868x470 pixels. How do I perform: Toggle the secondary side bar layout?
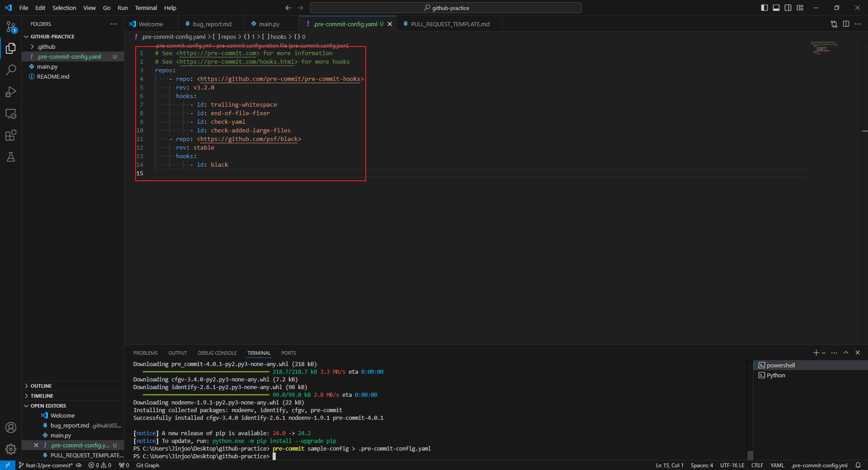point(788,8)
